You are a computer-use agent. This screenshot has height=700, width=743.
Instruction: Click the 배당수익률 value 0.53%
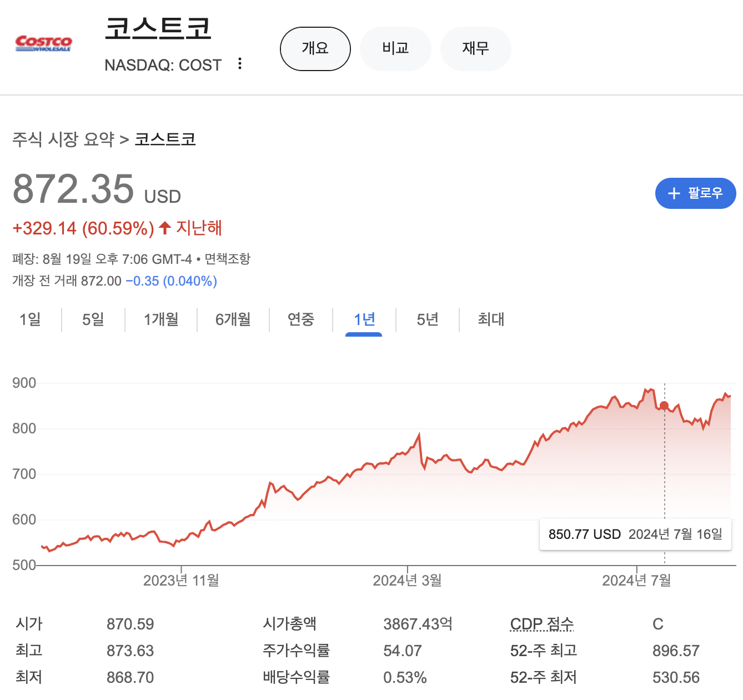(405, 677)
